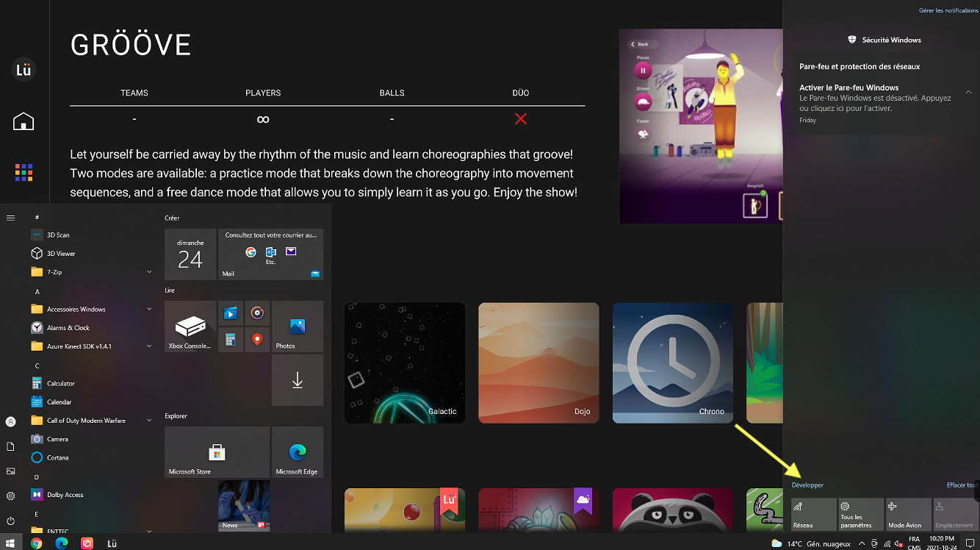
Task: Click the Créer tile group header
Action: 172,218
